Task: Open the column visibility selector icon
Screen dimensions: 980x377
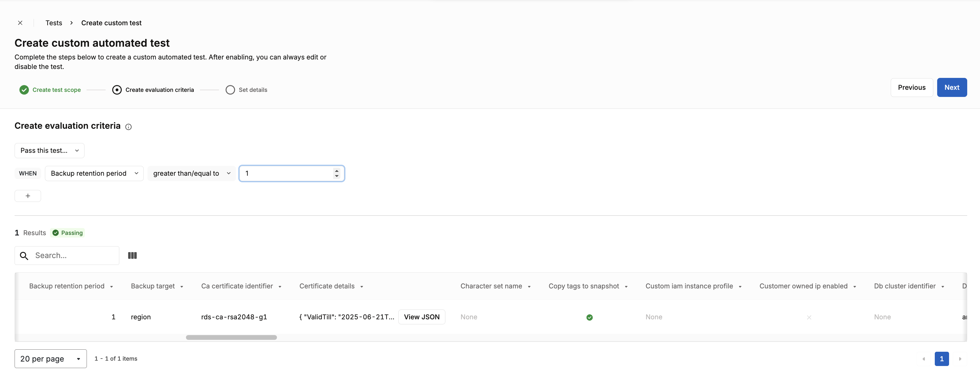Action: (x=132, y=255)
